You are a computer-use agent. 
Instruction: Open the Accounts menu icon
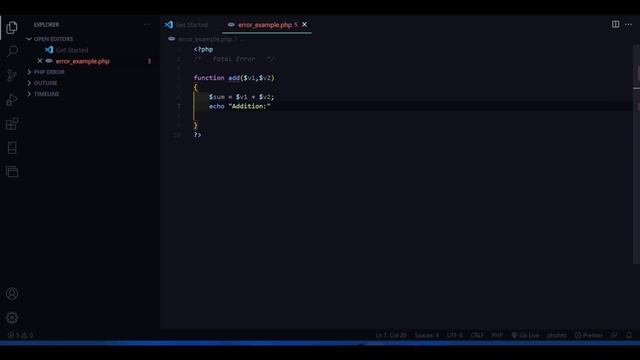click(x=12, y=293)
